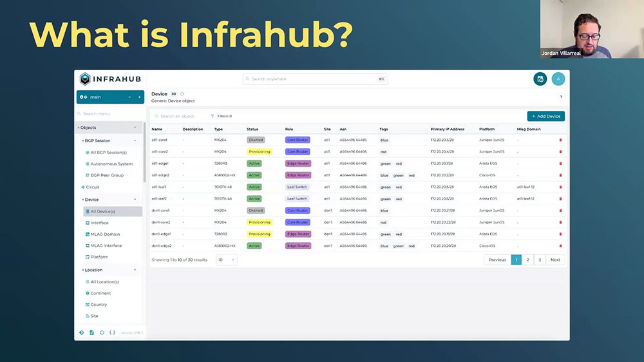Click the Continent menu icon
The height and width of the screenshot is (362, 644).
88,293
